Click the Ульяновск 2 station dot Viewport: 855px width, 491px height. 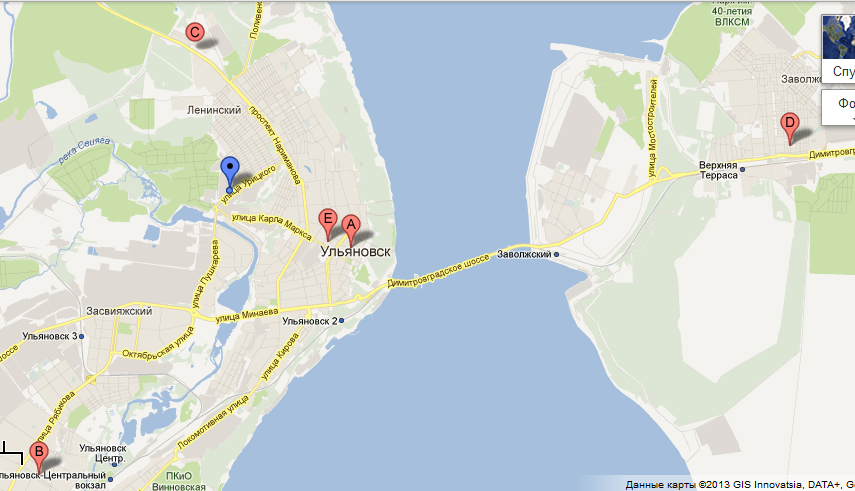(x=341, y=321)
